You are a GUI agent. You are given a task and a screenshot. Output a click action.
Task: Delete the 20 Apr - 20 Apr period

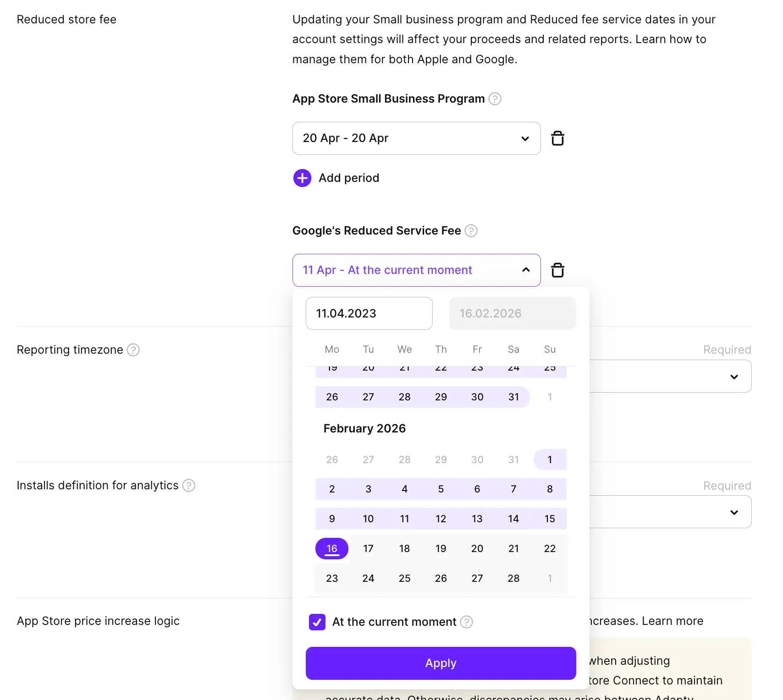click(x=557, y=138)
